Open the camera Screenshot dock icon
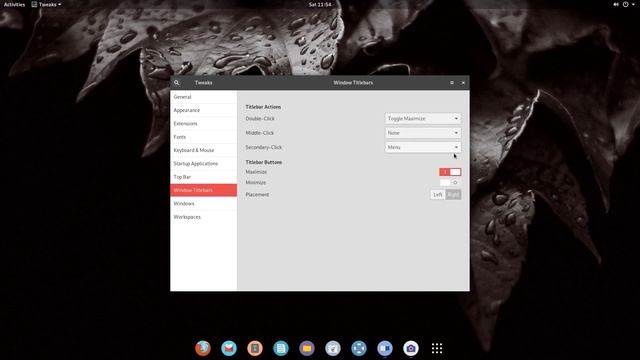 (x=411, y=348)
